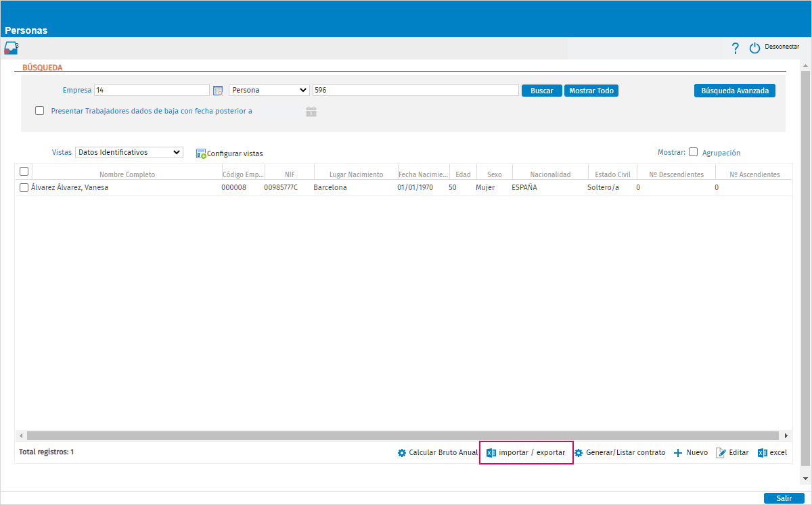The width and height of the screenshot is (812, 505).
Task: Click the horizontal table scrollbar thumb
Action: coord(402,436)
